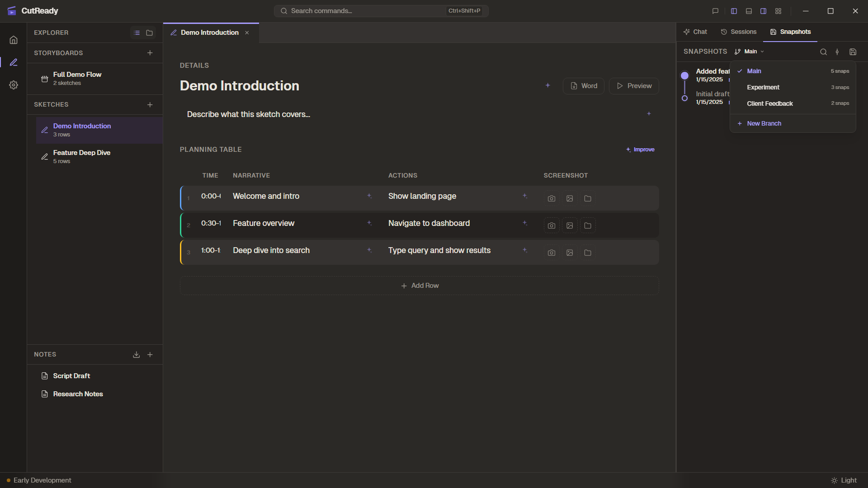This screenshot has width=868, height=488.
Task: Click the AI sparkle icon beside Feature overview
Action: click(369, 223)
